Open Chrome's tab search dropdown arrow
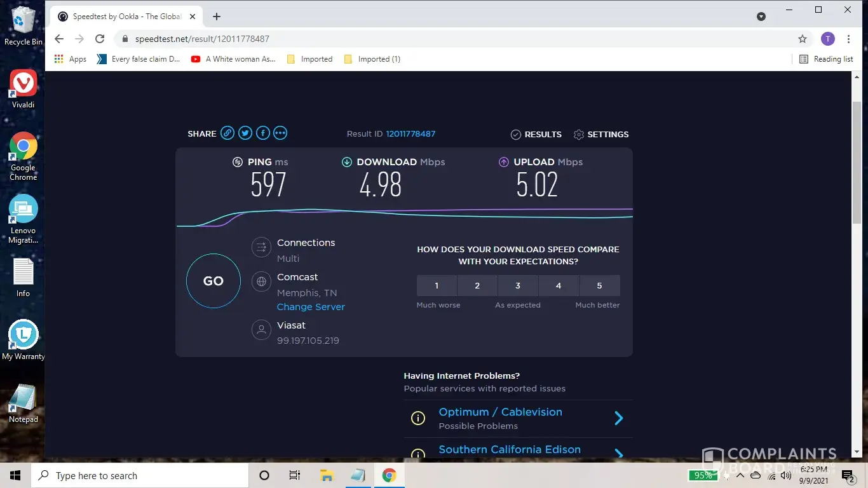 761,17
